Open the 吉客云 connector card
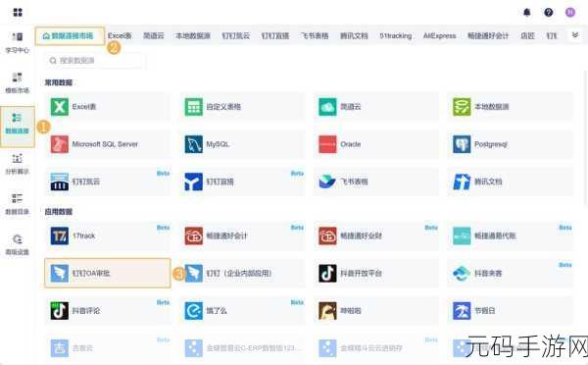This screenshot has width=588, height=365. 108,348
